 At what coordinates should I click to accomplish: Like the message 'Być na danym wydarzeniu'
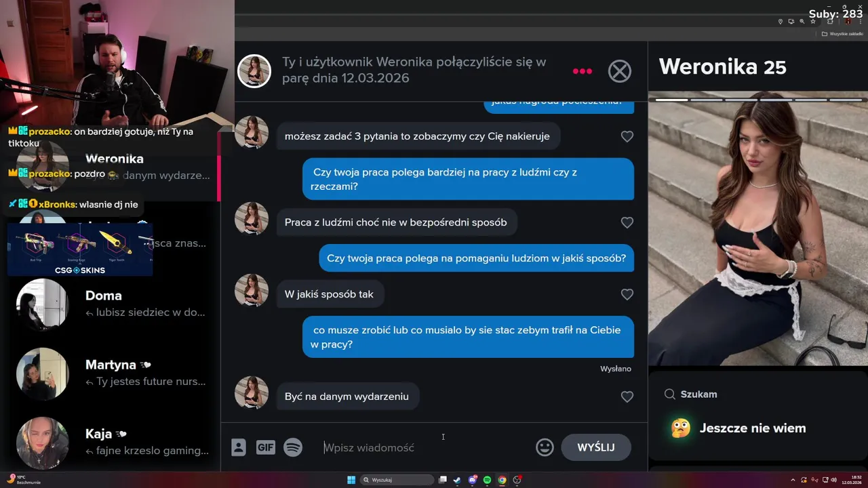click(627, 396)
